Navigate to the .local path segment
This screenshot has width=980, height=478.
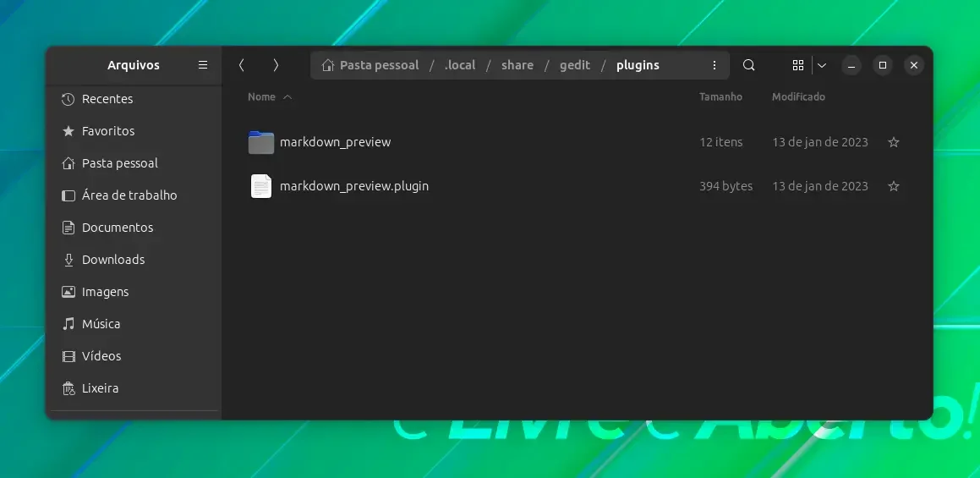point(459,65)
